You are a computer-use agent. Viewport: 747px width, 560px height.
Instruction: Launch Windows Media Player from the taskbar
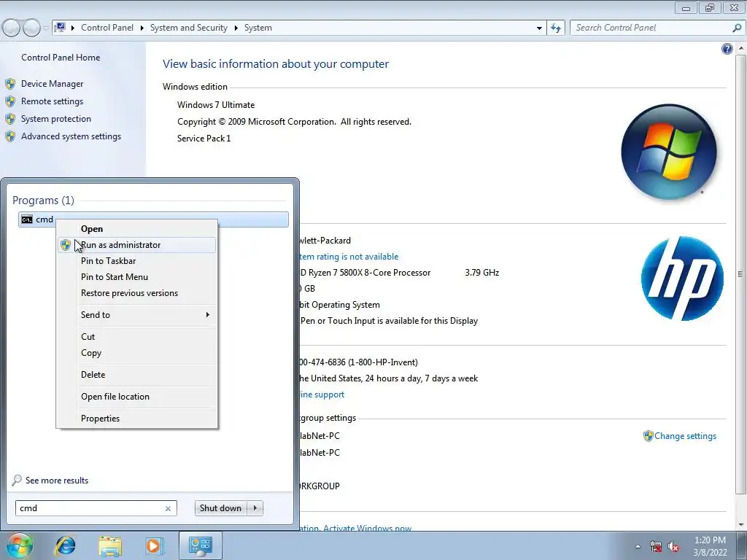tap(154, 545)
